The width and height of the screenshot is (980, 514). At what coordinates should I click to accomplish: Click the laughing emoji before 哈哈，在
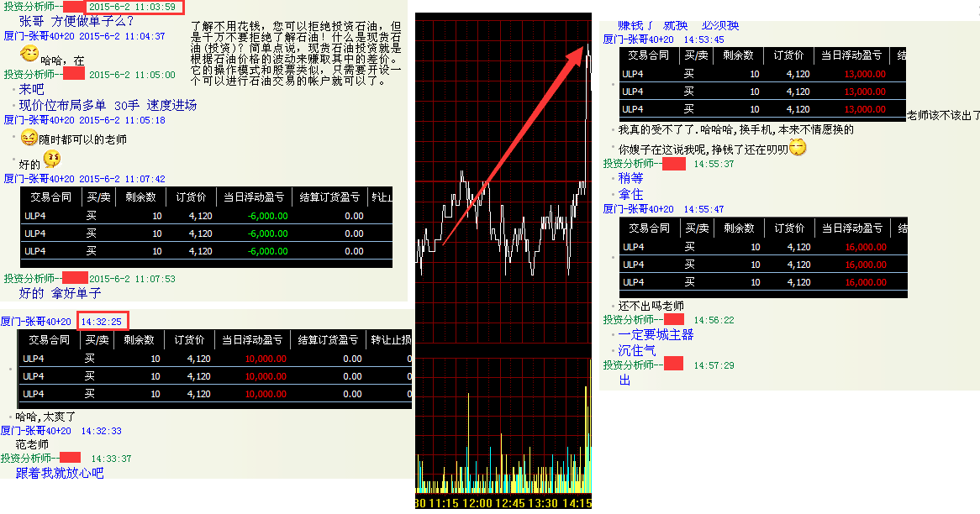point(29,54)
